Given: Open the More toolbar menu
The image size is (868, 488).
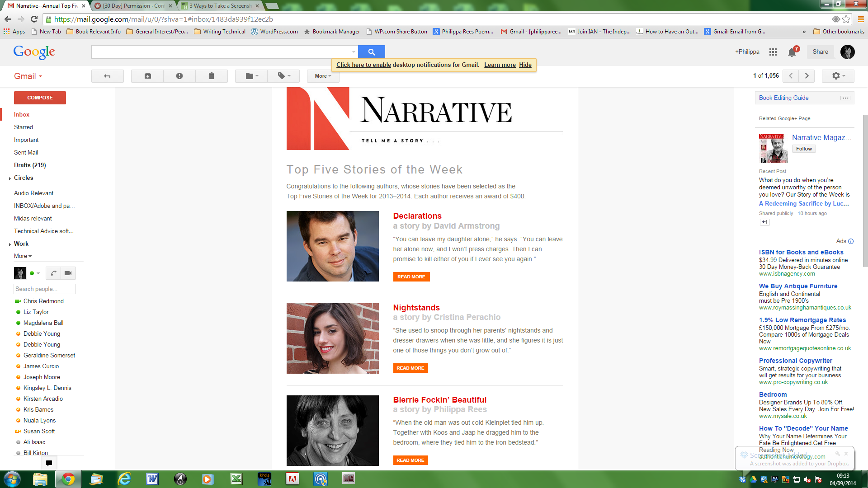Looking at the screenshot, I should point(323,76).
